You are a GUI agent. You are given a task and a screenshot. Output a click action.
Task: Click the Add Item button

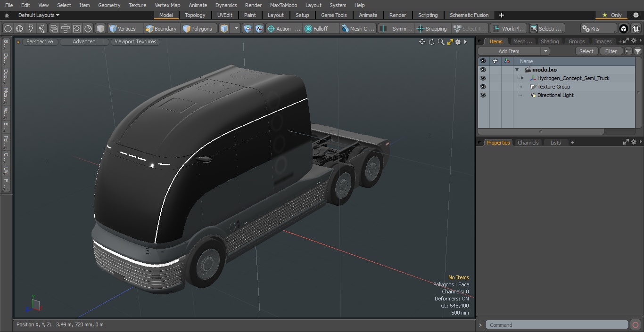[x=509, y=51]
